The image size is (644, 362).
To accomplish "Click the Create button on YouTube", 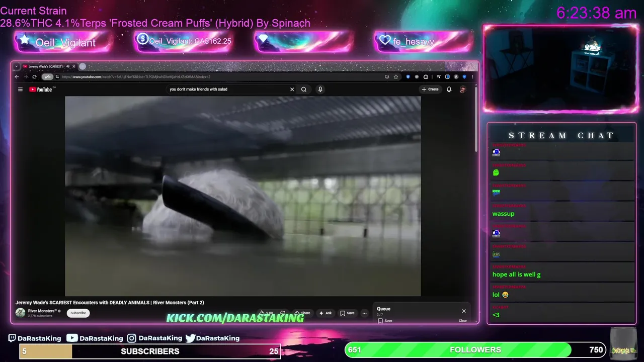I will [x=430, y=89].
